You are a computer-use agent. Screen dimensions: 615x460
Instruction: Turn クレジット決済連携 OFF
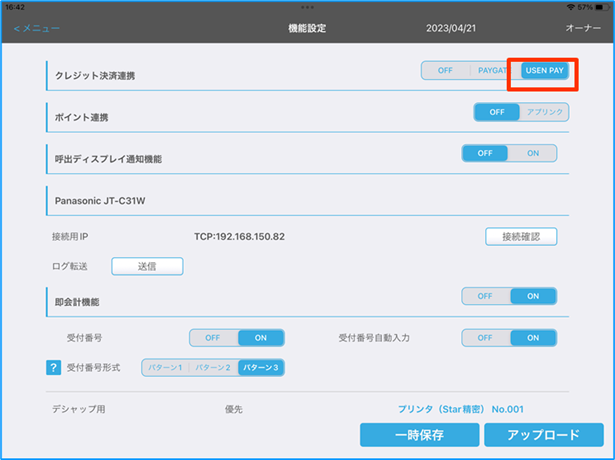[445, 71]
